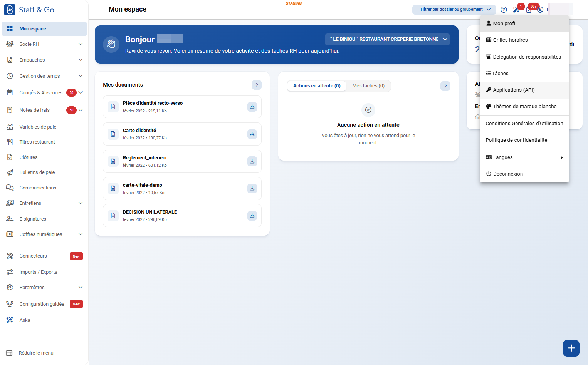The width and height of the screenshot is (588, 365).
Task: Click the user account icon in header
Action: [x=540, y=10]
